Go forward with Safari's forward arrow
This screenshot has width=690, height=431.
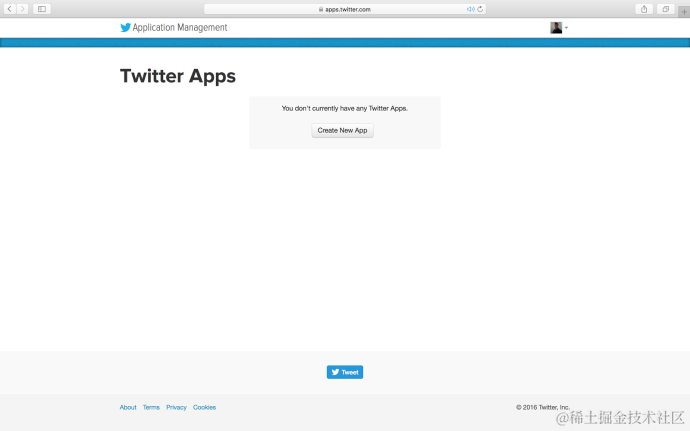coord(22,9)
